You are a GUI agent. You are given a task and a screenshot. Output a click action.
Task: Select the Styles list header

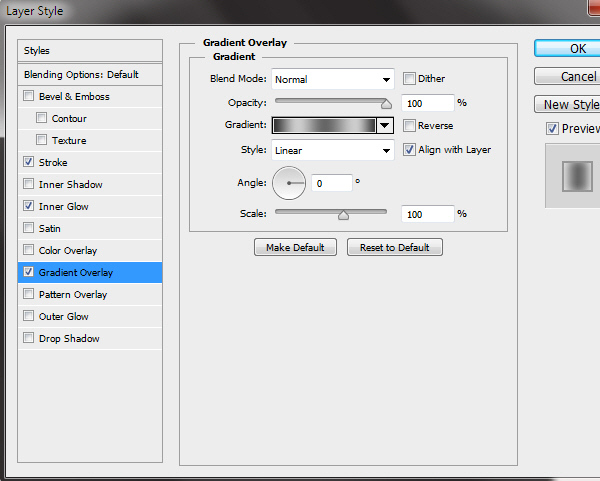point(90,51)
